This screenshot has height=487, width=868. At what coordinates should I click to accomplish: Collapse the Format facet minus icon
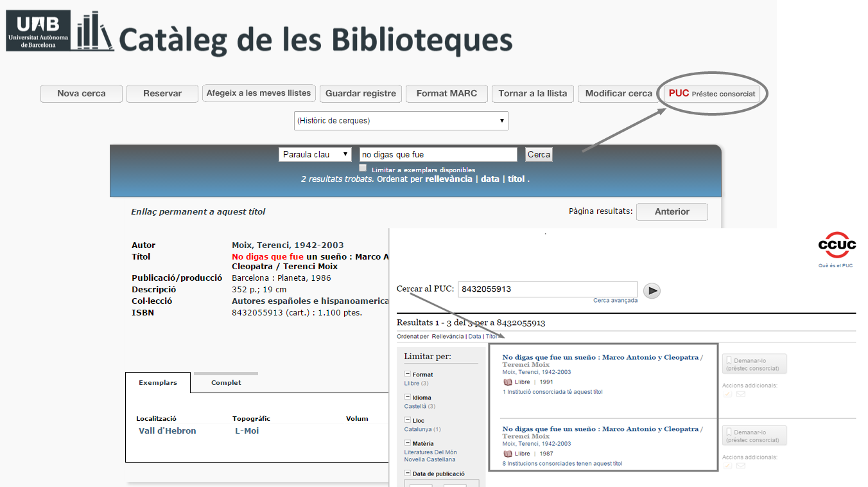tap(408, 374)
